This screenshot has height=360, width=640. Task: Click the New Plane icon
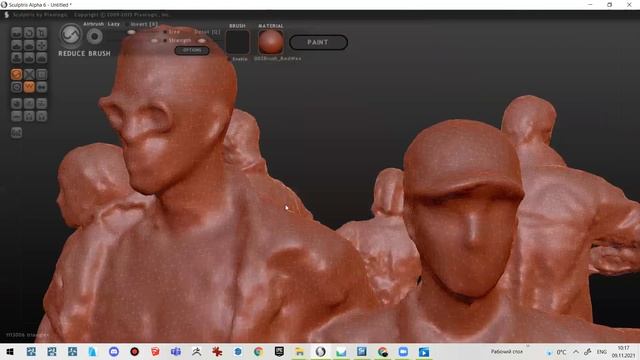pos(29,103)
